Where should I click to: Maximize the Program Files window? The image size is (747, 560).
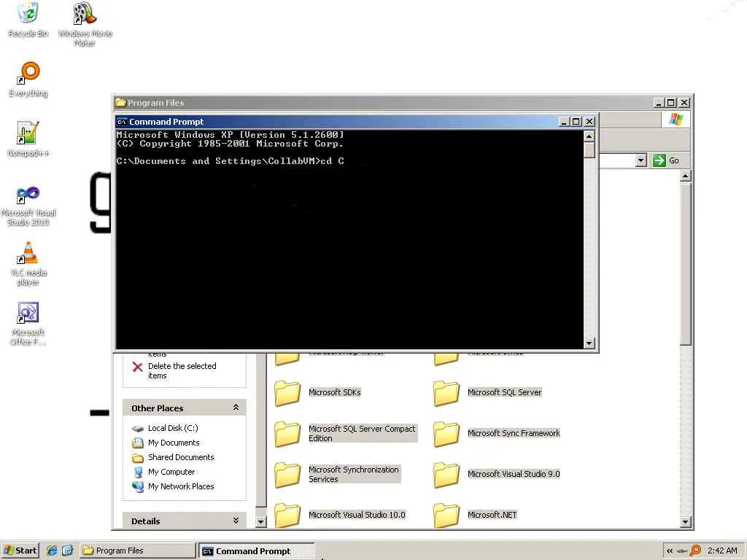click(671, 102)
